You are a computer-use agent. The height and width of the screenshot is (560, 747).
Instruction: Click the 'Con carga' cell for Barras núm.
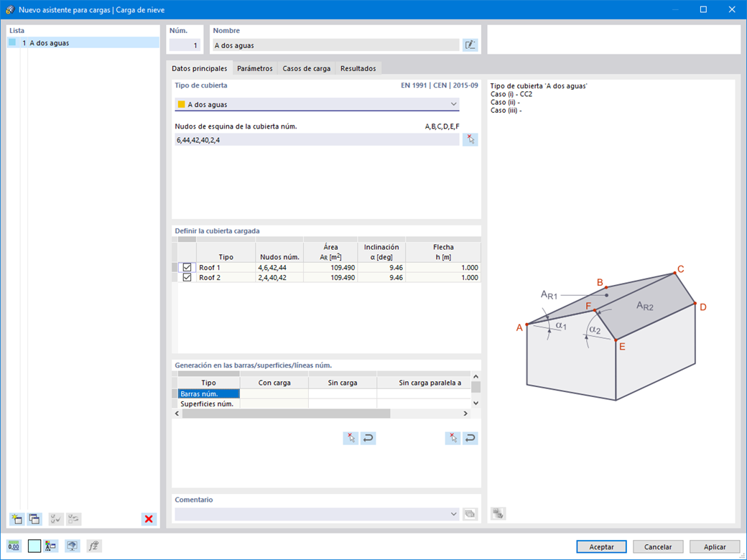pyautogui.click(x=274, y=394)
